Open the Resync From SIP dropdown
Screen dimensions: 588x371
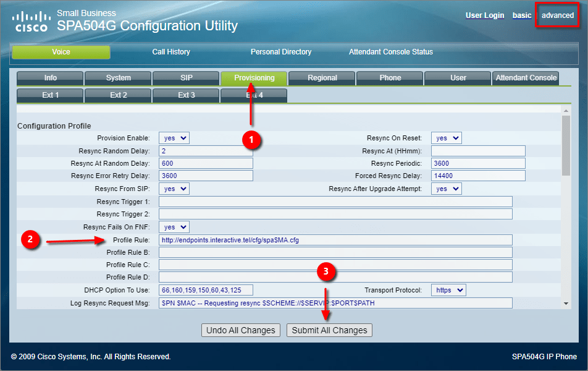(x=174, y=189)
